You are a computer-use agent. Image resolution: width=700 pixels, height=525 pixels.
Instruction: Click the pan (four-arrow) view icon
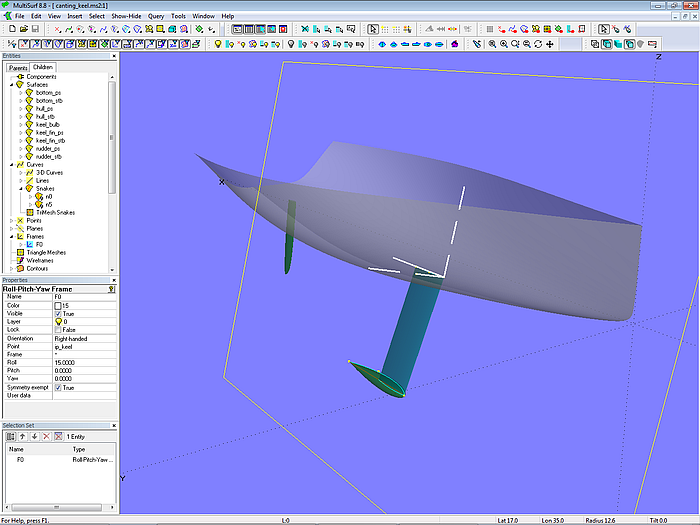point(552,44)
